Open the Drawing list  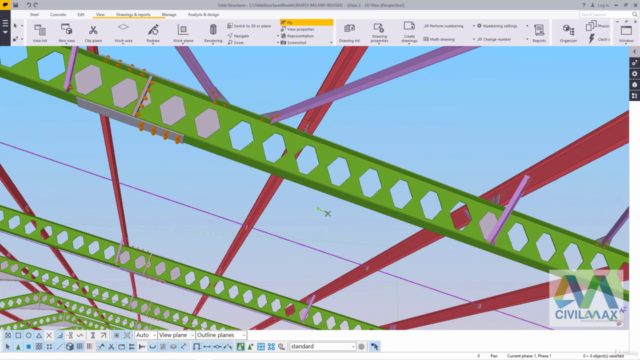point(349,33)
